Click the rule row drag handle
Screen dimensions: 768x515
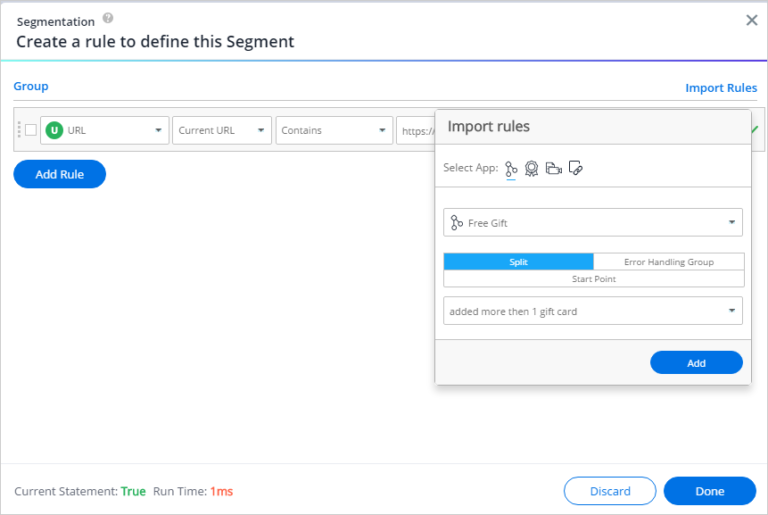[19, 130]
